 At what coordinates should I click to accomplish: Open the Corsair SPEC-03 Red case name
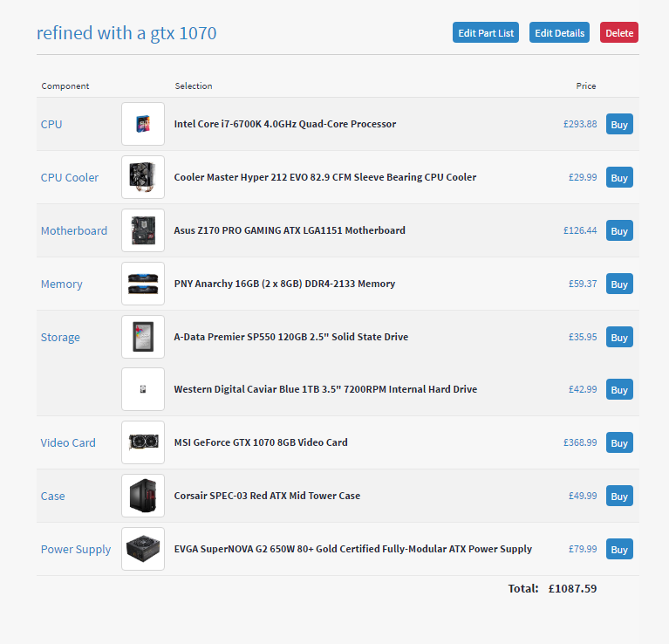pos(267,496)
